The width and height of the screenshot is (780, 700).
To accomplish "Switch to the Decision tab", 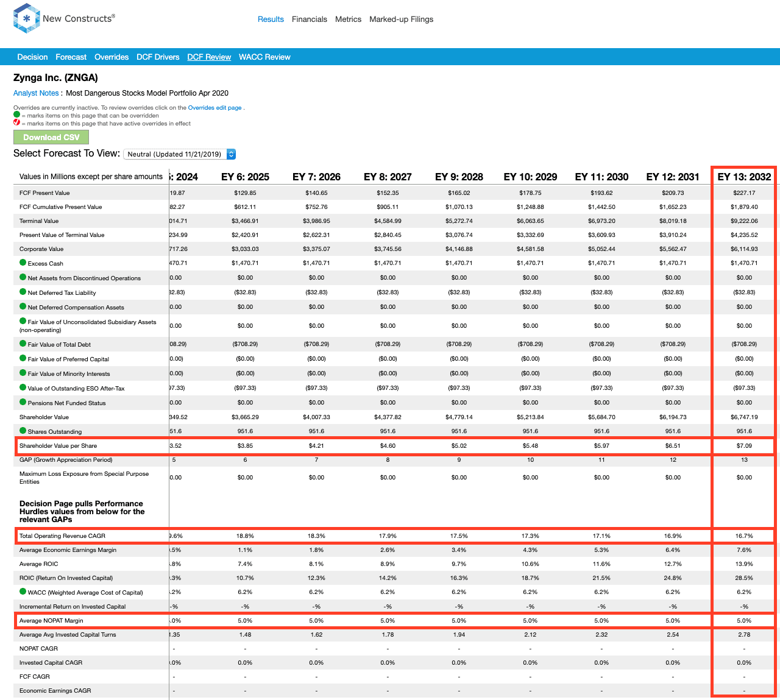I will pyautogui.click(x=32, y=57).
